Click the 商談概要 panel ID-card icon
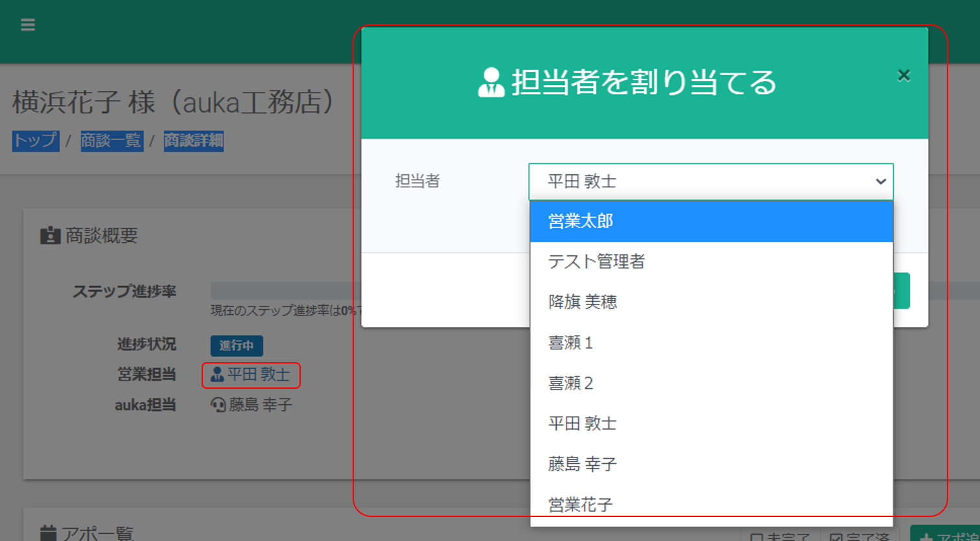 click(x=50, y=235)
